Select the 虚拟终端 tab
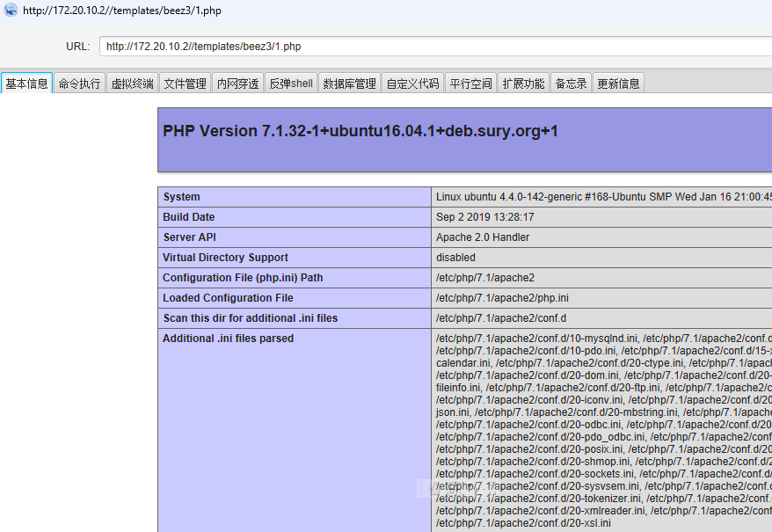This screenshot has height=532, width=772. click(133, 84)
